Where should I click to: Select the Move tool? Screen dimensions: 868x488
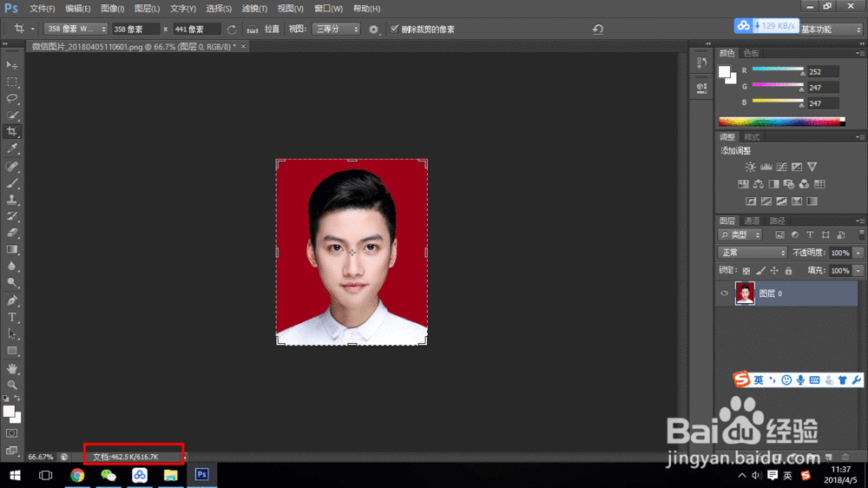(12, 65)
